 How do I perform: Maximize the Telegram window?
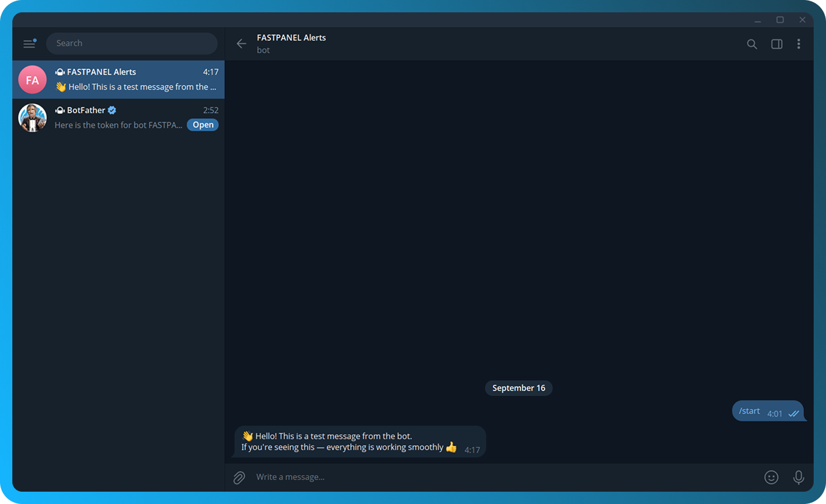coord(780,20)
